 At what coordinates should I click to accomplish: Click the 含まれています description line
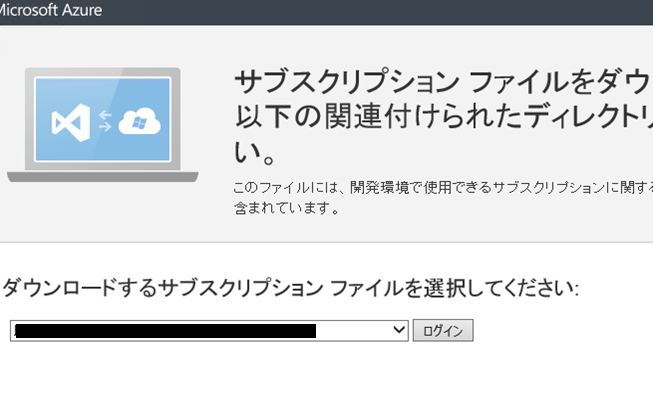[x=287, y=208]
